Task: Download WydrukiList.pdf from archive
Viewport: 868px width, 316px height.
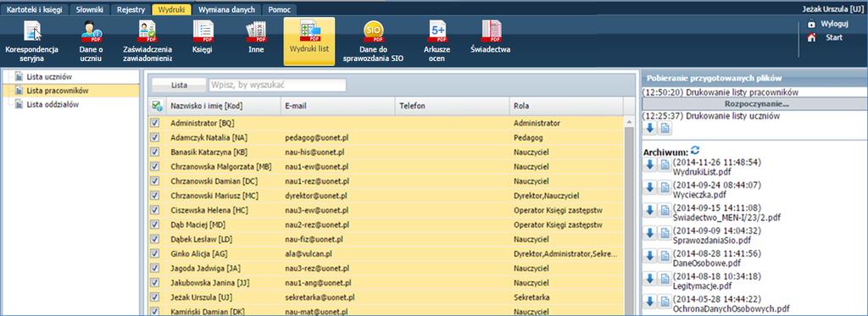Action: pyautogui.click(x=650, y=164)
